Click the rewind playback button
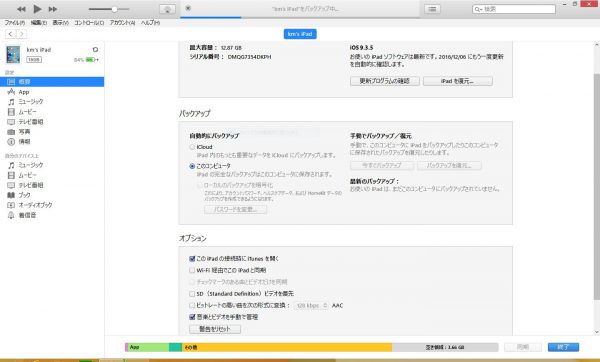The image size is (600, 362). point(21,9)
